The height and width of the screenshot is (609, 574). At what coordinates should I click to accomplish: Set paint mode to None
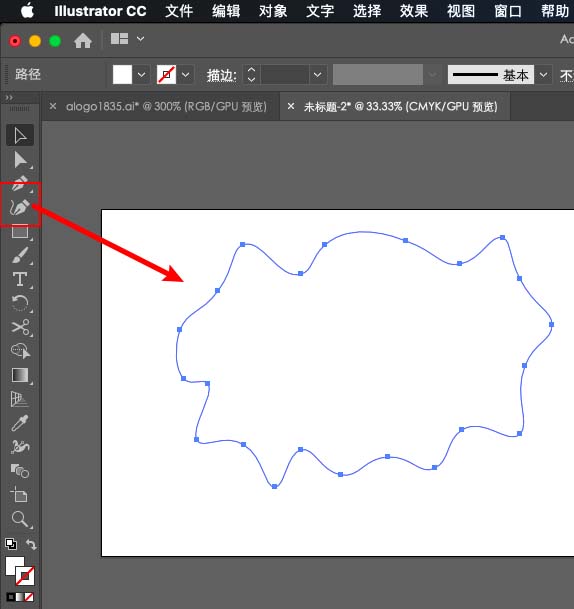29,597
